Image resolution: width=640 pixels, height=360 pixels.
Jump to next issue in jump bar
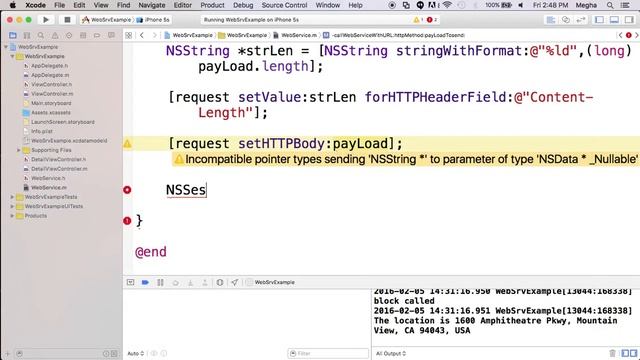[x=636, y=36]
